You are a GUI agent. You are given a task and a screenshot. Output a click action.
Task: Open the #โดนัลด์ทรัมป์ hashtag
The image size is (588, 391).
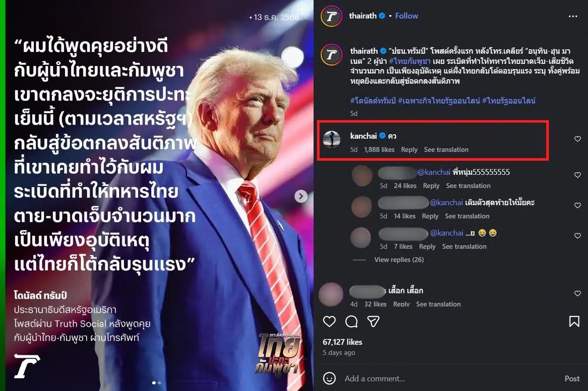point(373,101)
